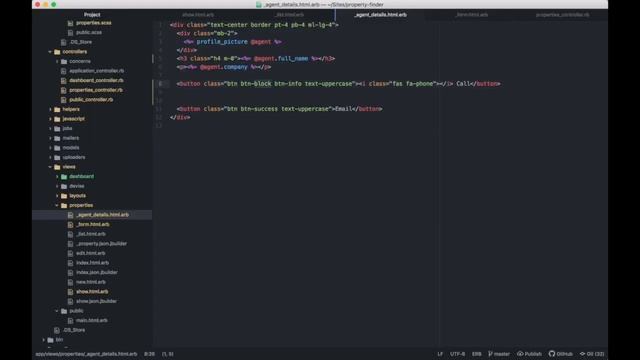Expand the helpers folder

point(50,109)
